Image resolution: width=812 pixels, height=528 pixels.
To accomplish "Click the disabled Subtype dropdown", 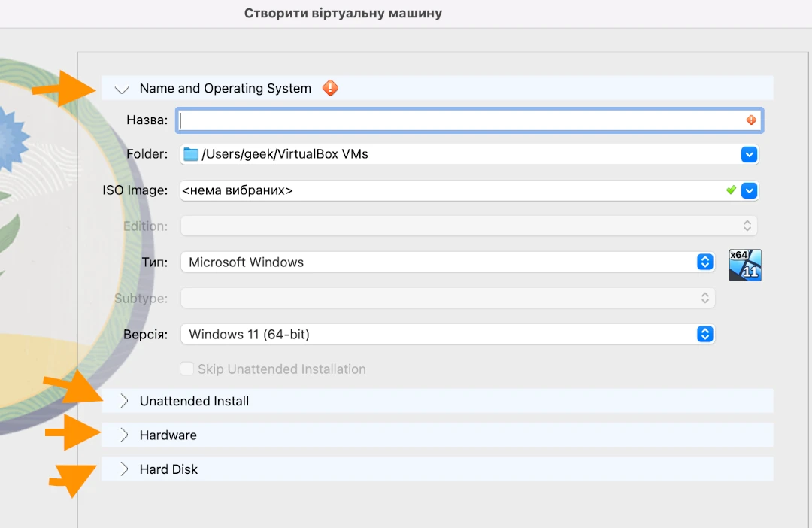I will [x=447, y=298].
